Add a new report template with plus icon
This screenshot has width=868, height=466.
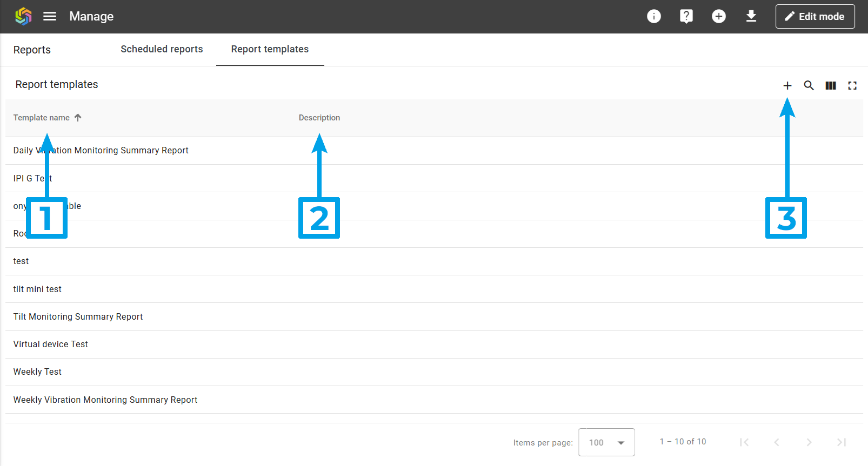pos(787,85)
